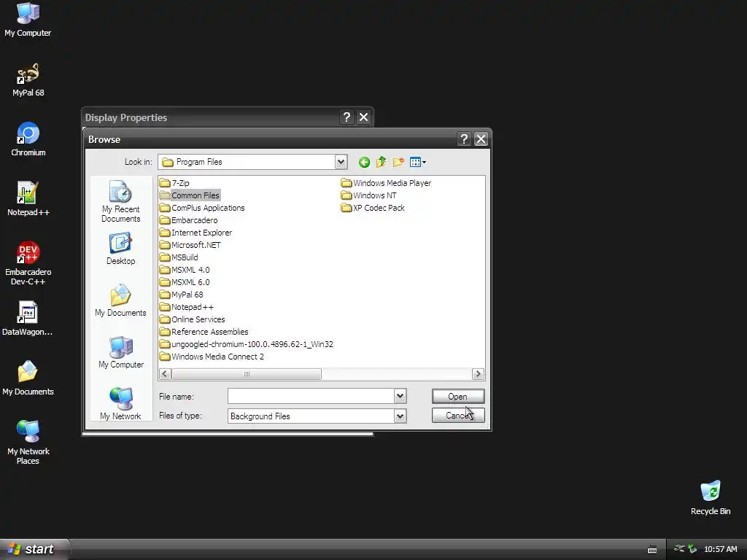Select My Network Places desktop icon
This screenshot has height=560, width=747.
point(28,443)
